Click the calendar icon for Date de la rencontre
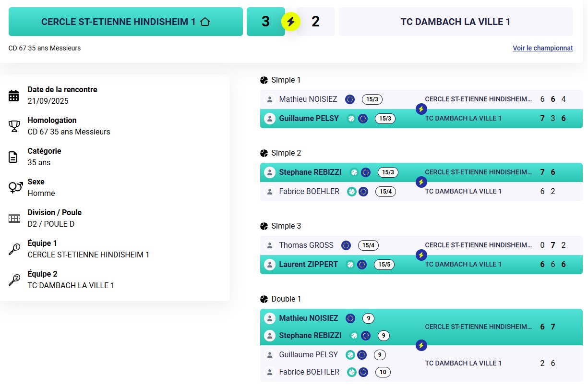The width and height of the screenshot is (588, 389). 14,96
